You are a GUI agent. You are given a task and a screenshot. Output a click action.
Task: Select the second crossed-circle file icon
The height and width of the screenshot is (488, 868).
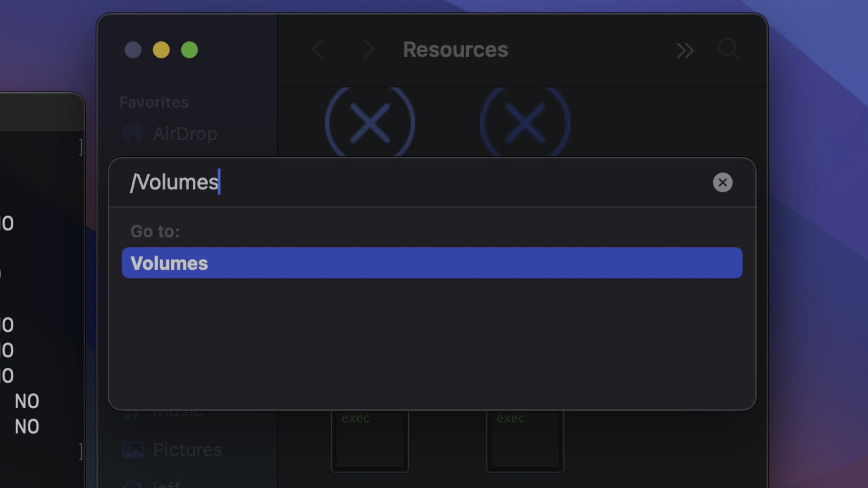pos(525,122)
